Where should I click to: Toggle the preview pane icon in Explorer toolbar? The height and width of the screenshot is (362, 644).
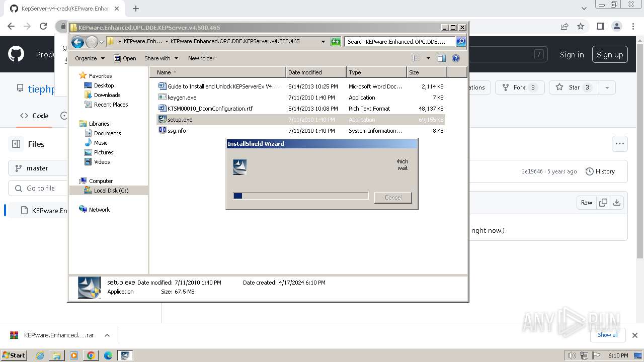(442, 58)
